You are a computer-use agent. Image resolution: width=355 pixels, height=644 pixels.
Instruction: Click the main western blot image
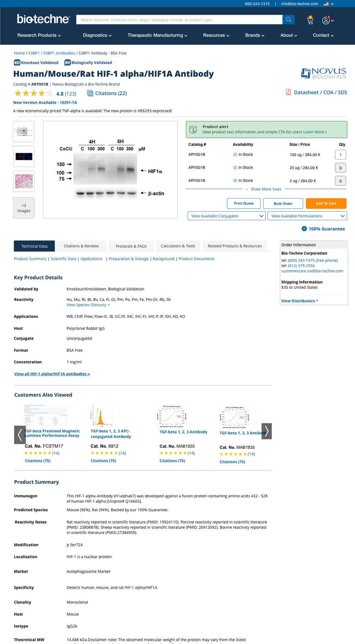(x=110, y=169)
